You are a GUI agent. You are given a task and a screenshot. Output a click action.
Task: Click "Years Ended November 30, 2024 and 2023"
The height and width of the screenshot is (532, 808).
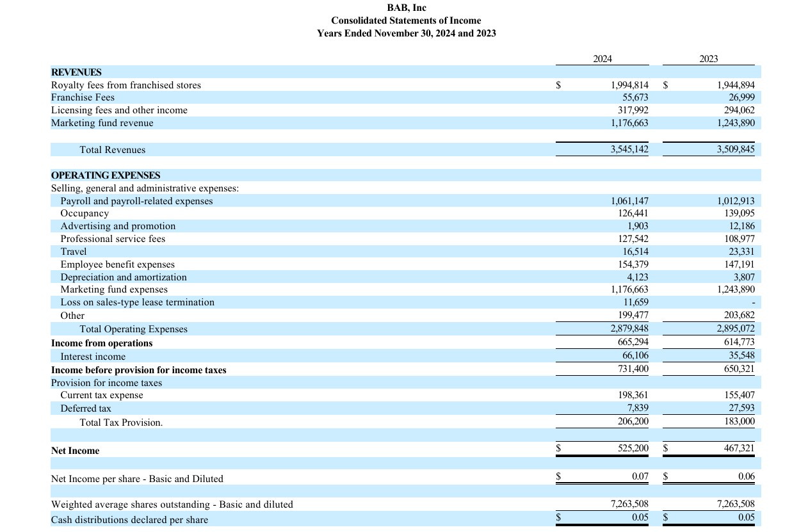click(407, 33)
